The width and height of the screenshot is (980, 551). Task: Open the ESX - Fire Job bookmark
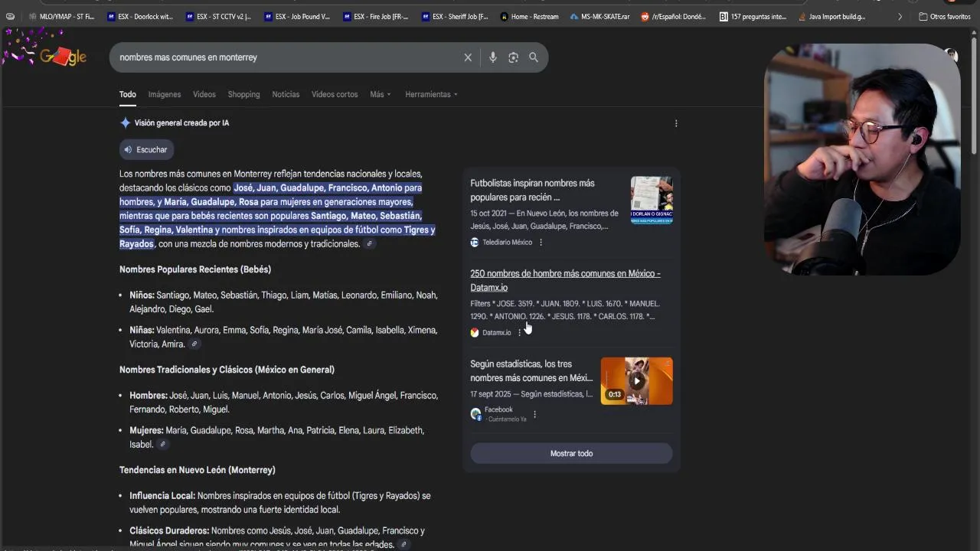pos(376,16)
